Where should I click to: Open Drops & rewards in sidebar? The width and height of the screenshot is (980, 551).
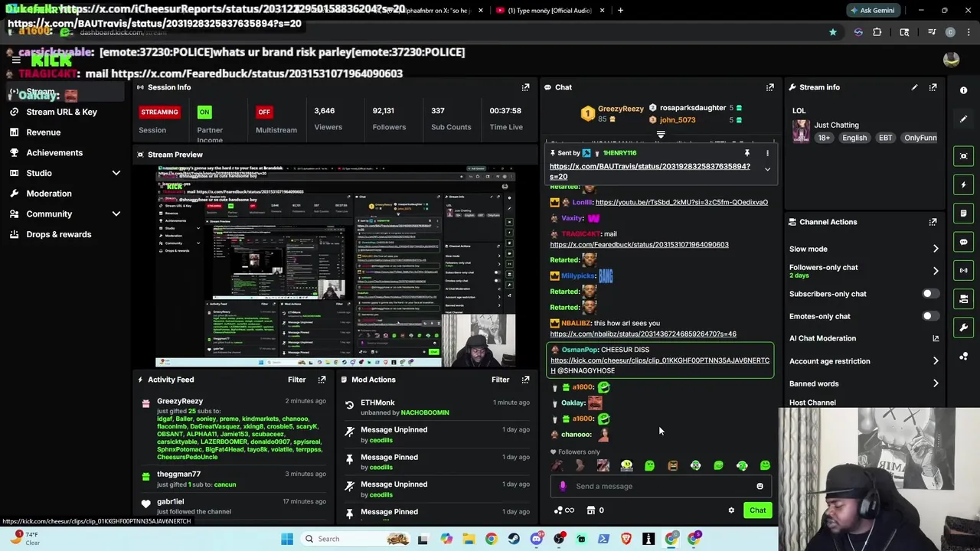[x=58, y=234]
